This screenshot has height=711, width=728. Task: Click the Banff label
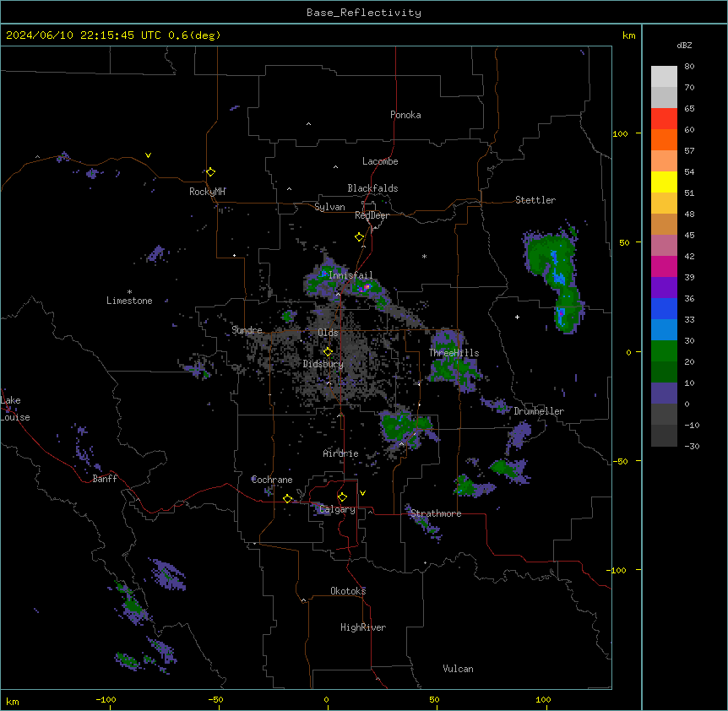point(105,479)
